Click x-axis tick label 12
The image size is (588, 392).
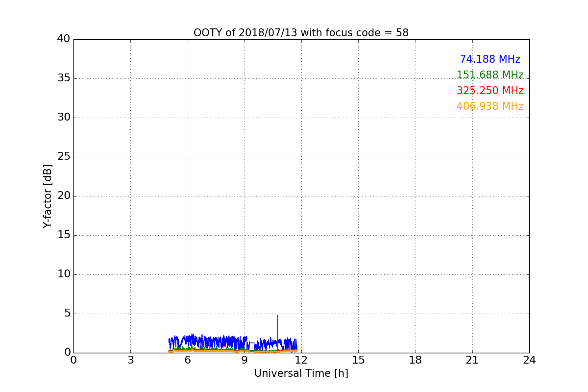301,360
